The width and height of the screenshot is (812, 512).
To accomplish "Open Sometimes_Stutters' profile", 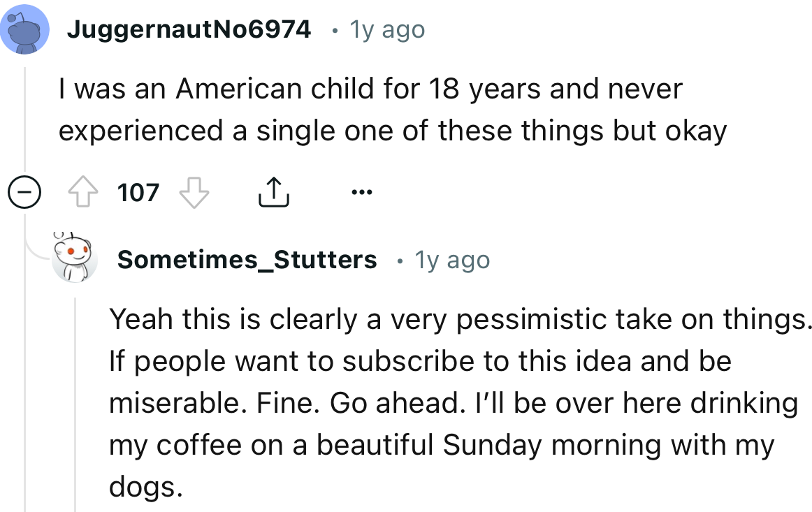I will click(x=246, y=259).
